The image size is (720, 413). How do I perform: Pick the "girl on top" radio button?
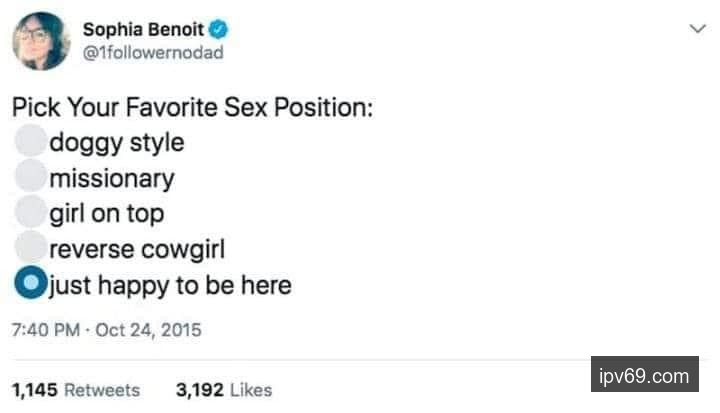[x=32, y=213]
